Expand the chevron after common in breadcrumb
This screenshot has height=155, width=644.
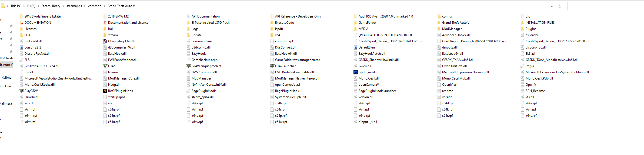click(x=104, y=6)
